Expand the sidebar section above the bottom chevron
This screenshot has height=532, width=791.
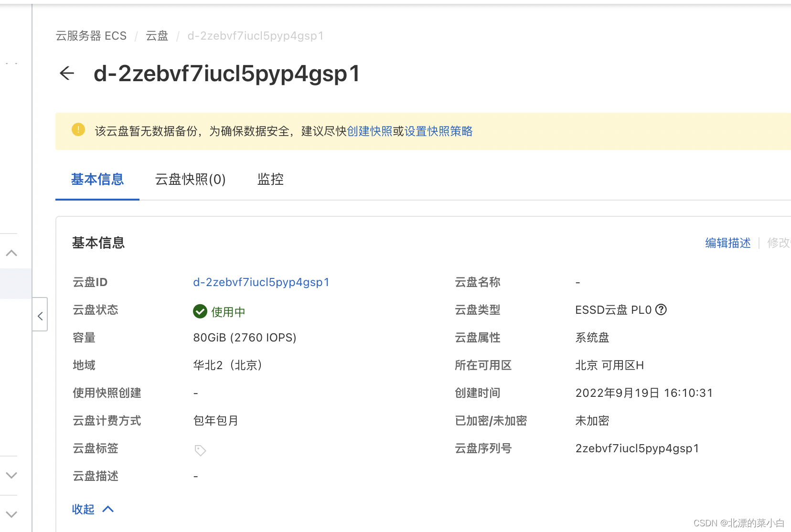pos(11,475)
